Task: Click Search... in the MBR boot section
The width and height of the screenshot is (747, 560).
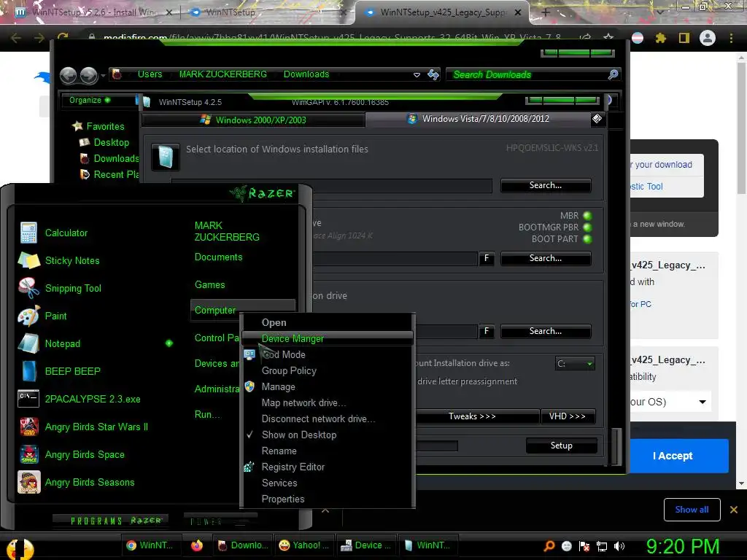Action: tap(546, 258)
